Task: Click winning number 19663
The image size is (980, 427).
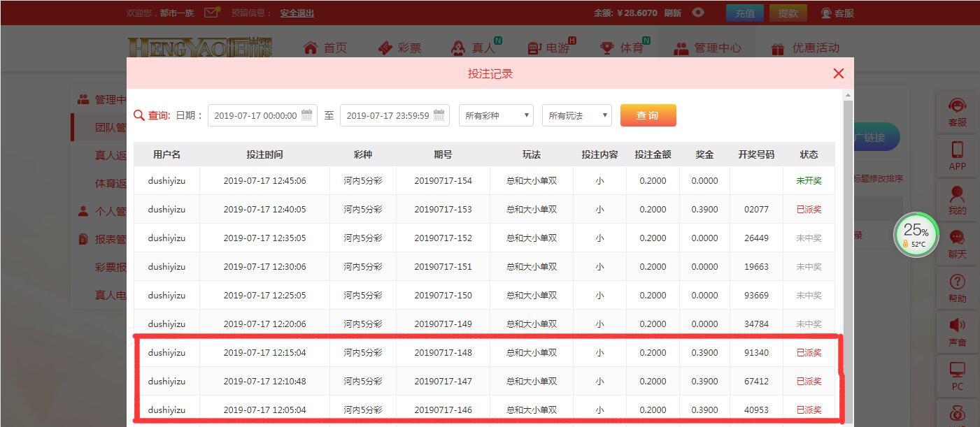Action: coord(756,266)
